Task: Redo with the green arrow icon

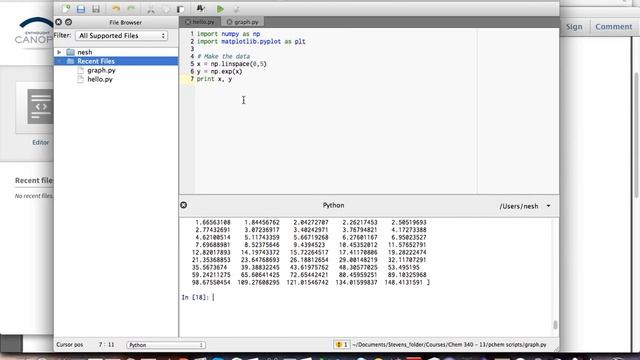Action: tap(131, 9)
